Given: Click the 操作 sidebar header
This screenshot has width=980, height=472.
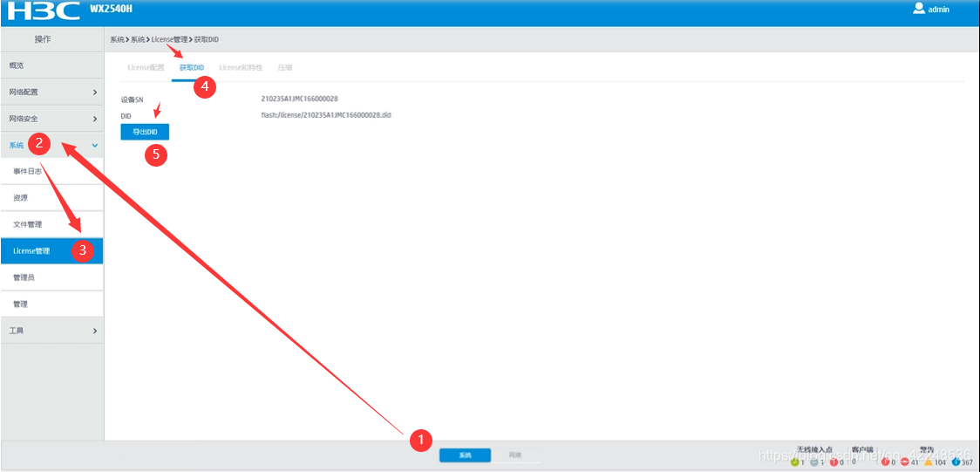Looking at the screenshot, I should click(x=43, y=39).
